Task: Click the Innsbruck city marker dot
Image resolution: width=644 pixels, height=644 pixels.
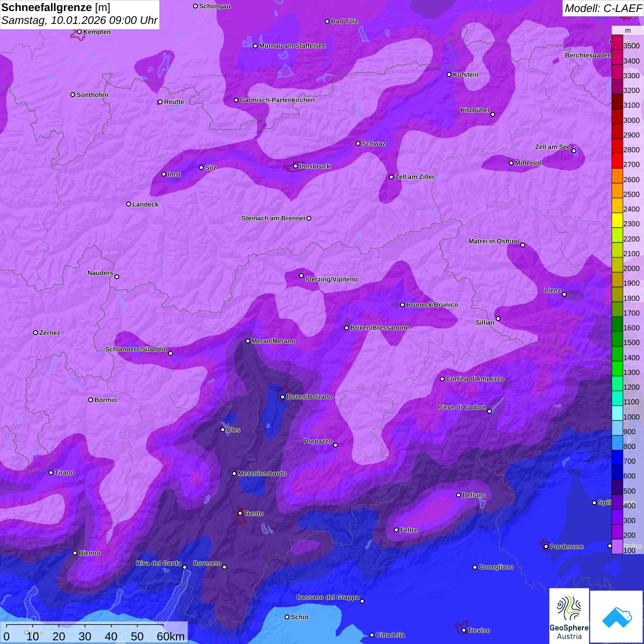Action: pyautogui.click(x=295, y=166)
